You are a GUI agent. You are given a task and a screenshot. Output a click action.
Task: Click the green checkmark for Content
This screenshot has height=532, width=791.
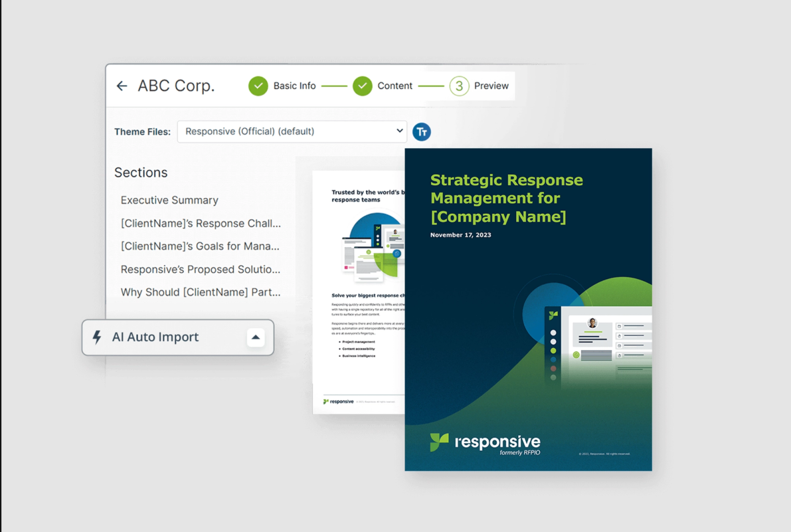point(362,86)
